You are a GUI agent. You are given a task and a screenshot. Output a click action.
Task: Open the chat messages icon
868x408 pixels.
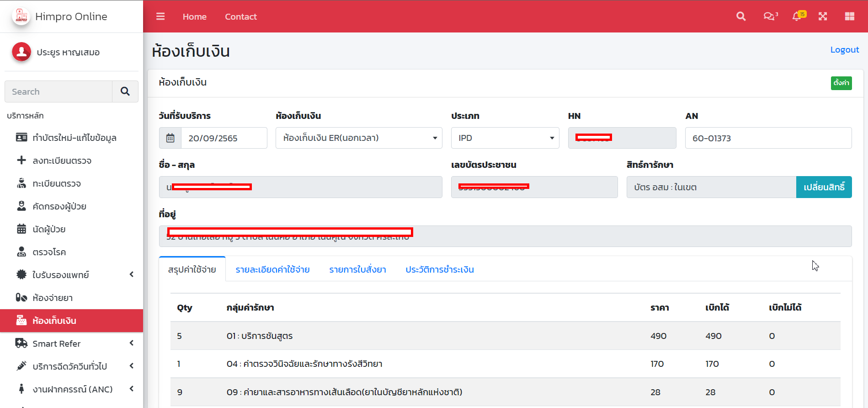click(770, 16)
